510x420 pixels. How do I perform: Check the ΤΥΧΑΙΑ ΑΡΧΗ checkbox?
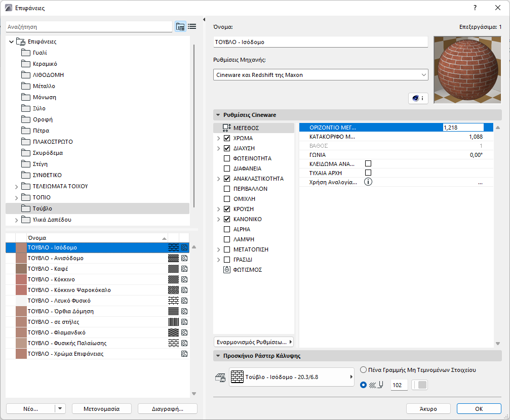[x=368, y=173]
